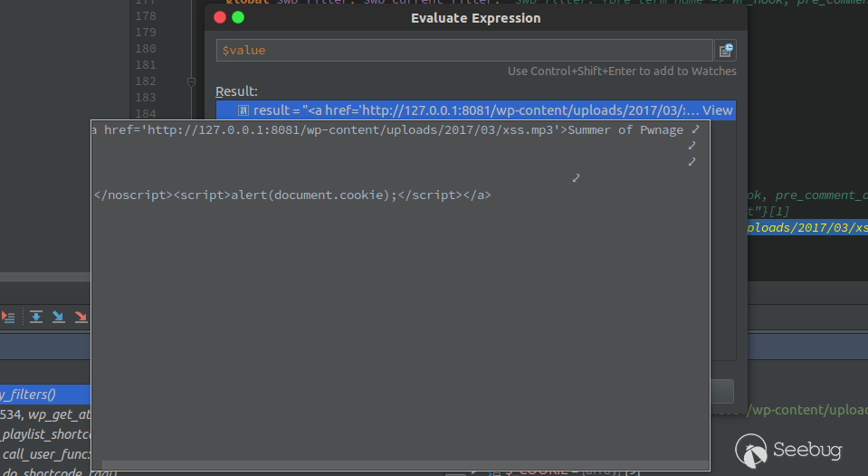Screen dimensions: 868x476
Task: Click the $value expression input field
Action: pyautogui.click(x=464, y=51)
